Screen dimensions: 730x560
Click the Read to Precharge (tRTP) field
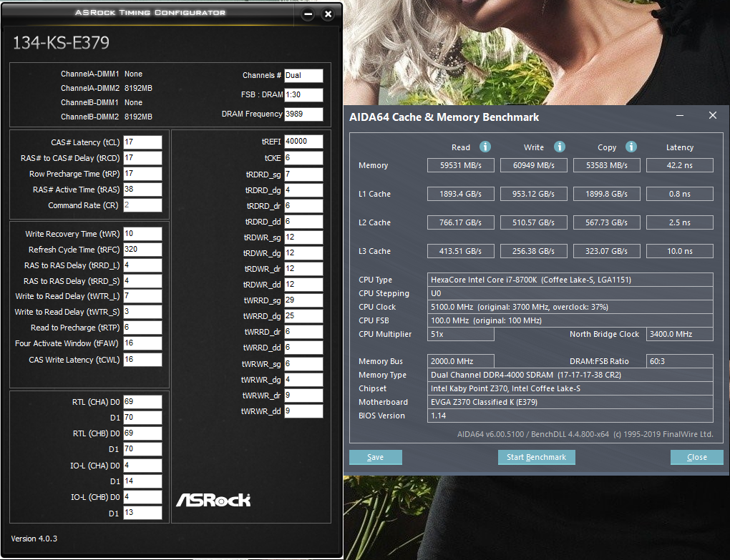click(142, 328)
